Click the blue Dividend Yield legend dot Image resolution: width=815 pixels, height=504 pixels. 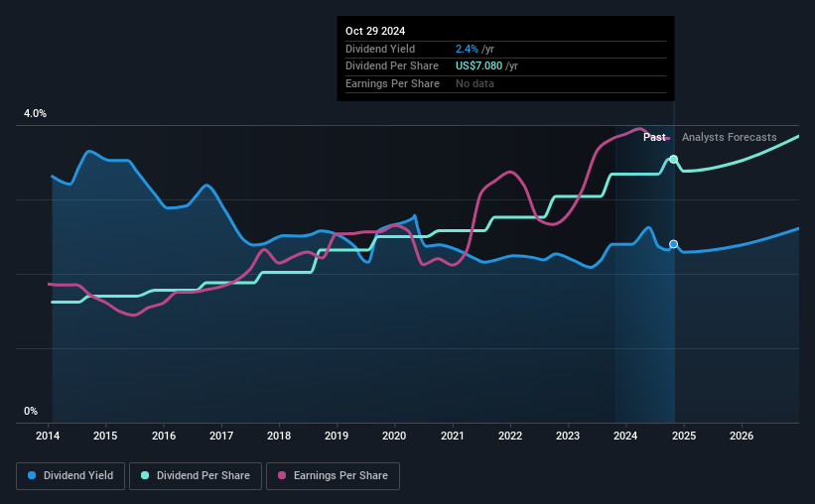[32, 475]
